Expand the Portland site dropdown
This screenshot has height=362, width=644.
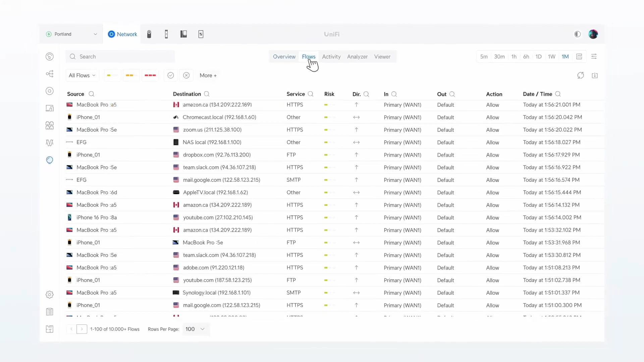click(x=71, y=34)
